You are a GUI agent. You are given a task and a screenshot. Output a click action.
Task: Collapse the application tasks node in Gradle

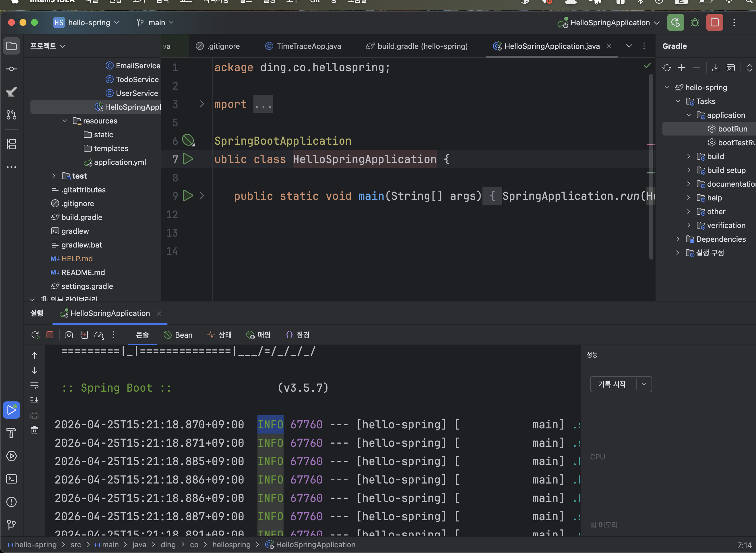point(688,115)
